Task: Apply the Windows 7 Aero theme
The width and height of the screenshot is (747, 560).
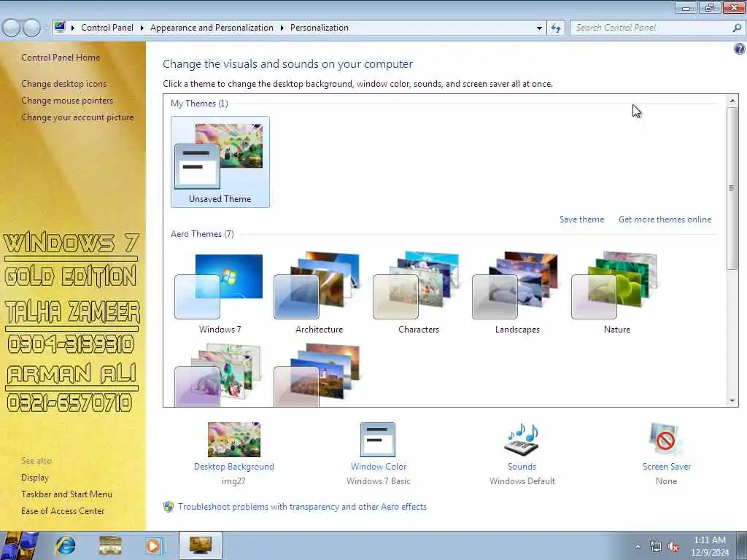Action: [220, 293]
